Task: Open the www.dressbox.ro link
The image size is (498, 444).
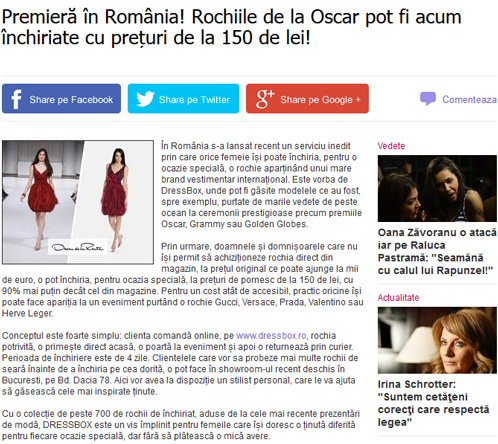Action: [x=271, y=335]
